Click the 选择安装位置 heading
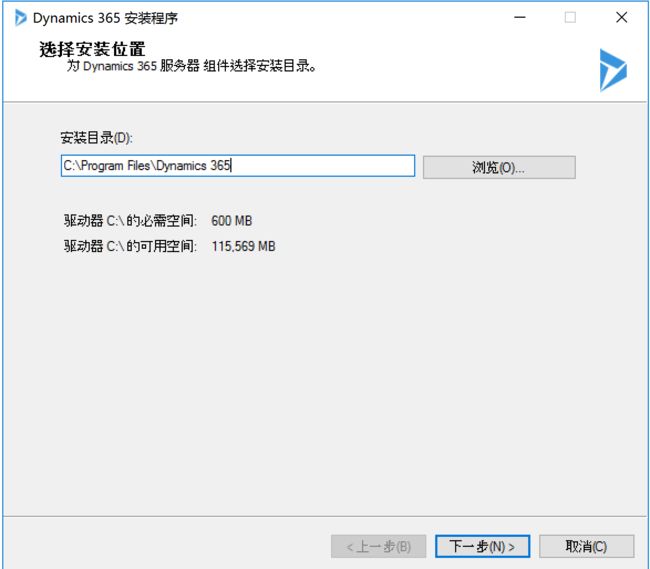Viewport: 650px width, 569px height. (x=92, y=49)
